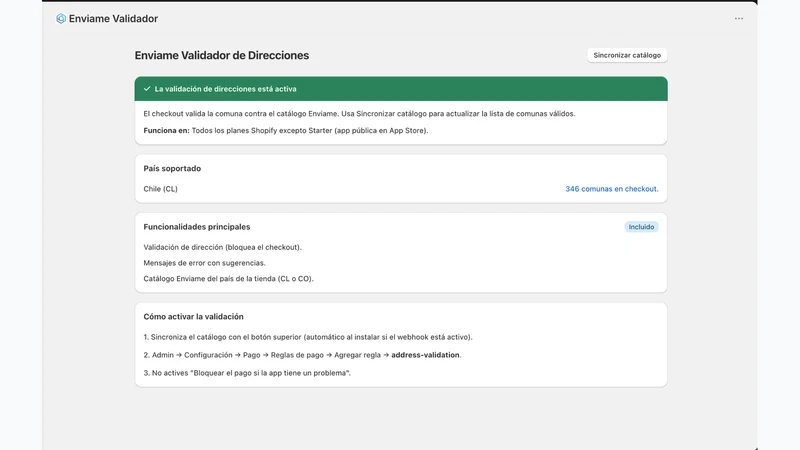The width and height of the screenshot is (800, 450).
Task: Click the 'Enviame Validador de Direcciones' heading
Action: pyautogui.click(x=222, y=55)
